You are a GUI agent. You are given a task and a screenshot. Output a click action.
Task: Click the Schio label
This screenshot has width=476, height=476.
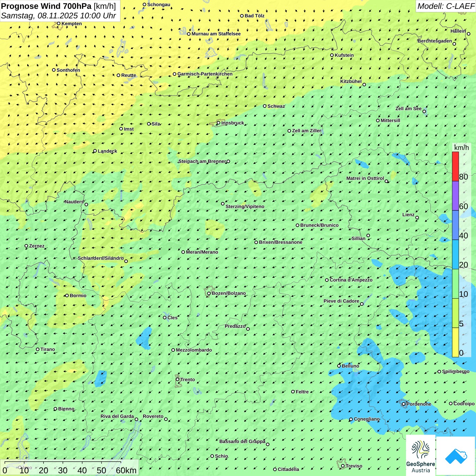click(x=221, y=456)
